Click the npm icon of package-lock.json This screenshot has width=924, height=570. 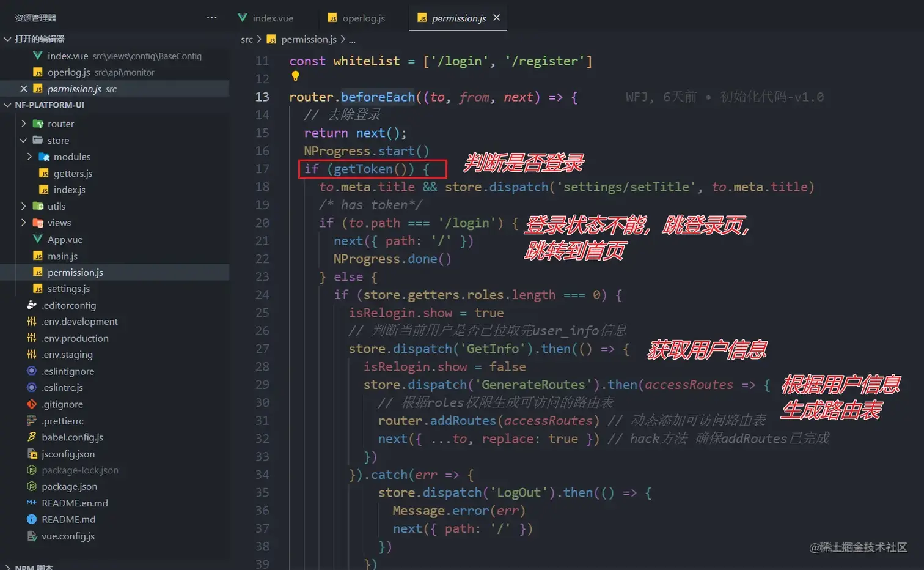[x=32, y=470]
